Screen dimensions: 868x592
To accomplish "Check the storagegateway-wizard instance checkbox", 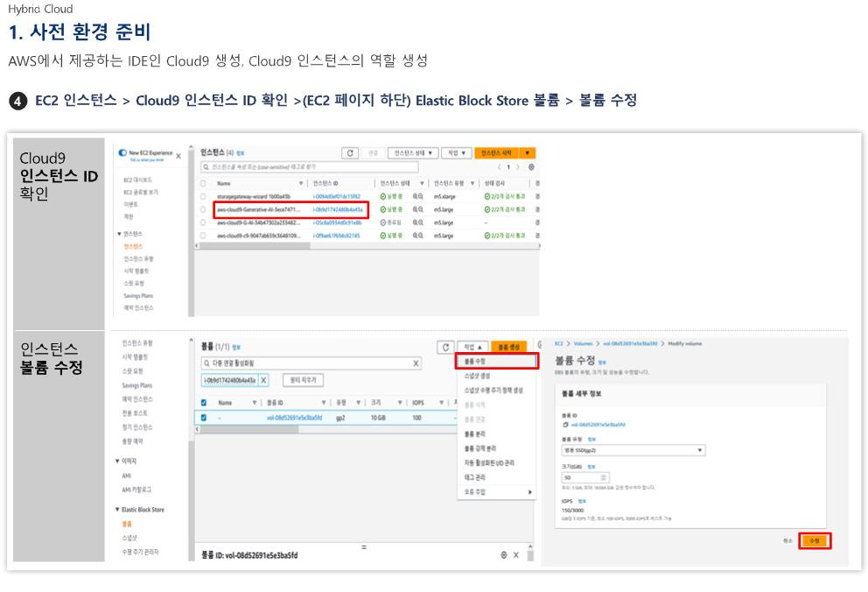I will click(x=203, y=196).
